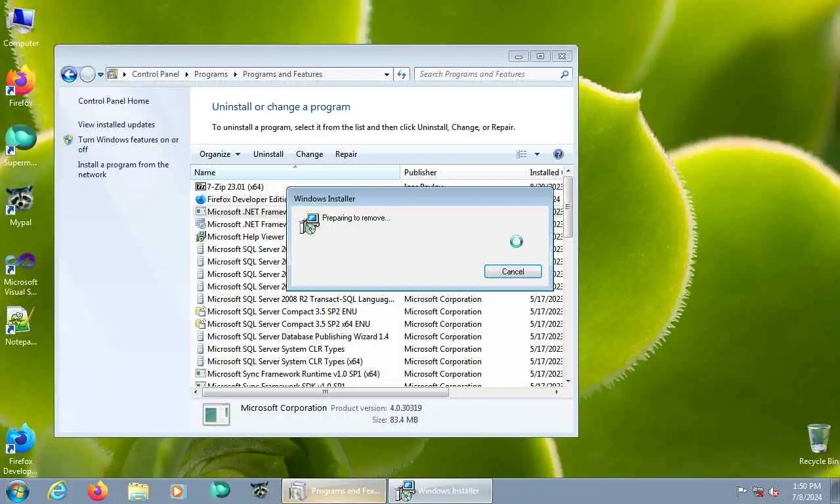
Task: Sort by Name column header
Action: 295,173
